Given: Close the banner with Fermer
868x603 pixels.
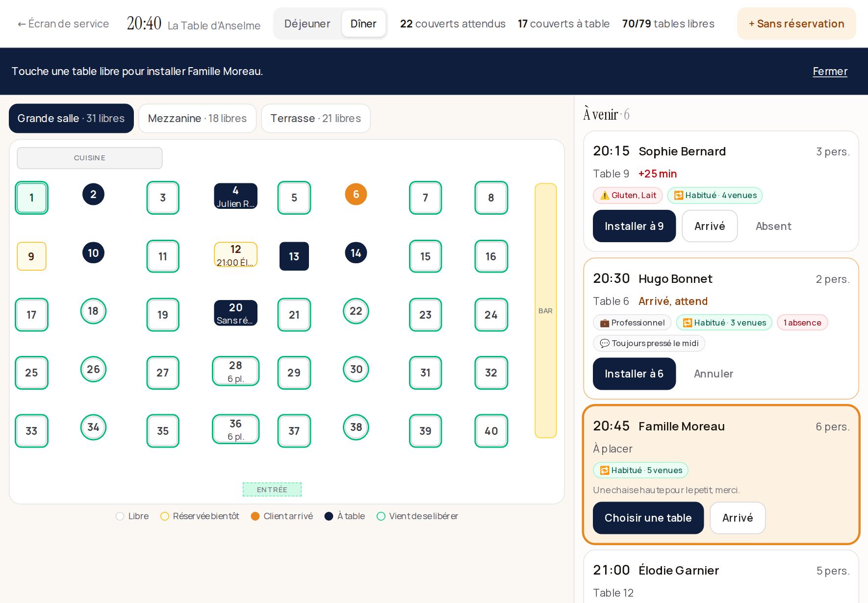Looking at the screenshot, I should point(830,71).
